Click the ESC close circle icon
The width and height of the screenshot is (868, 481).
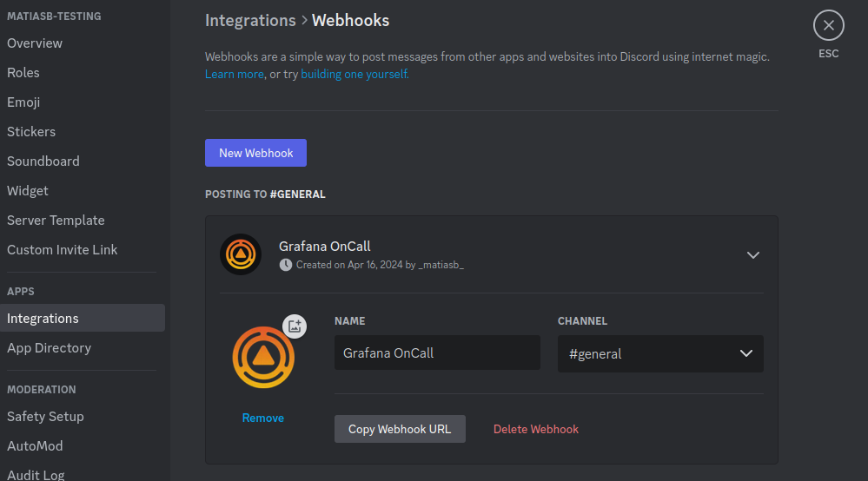[x=828, y=26]
